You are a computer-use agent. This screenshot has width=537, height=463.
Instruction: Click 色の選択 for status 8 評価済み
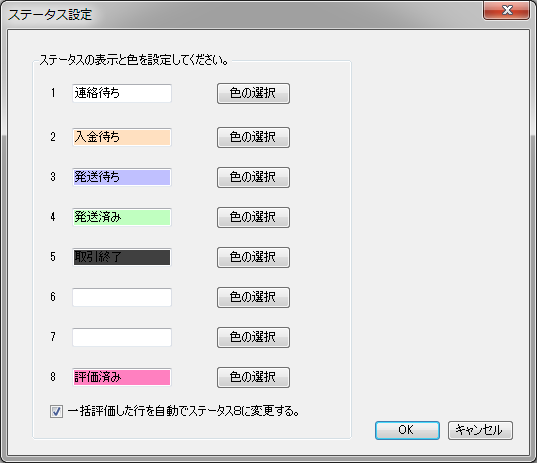point(253,377)
